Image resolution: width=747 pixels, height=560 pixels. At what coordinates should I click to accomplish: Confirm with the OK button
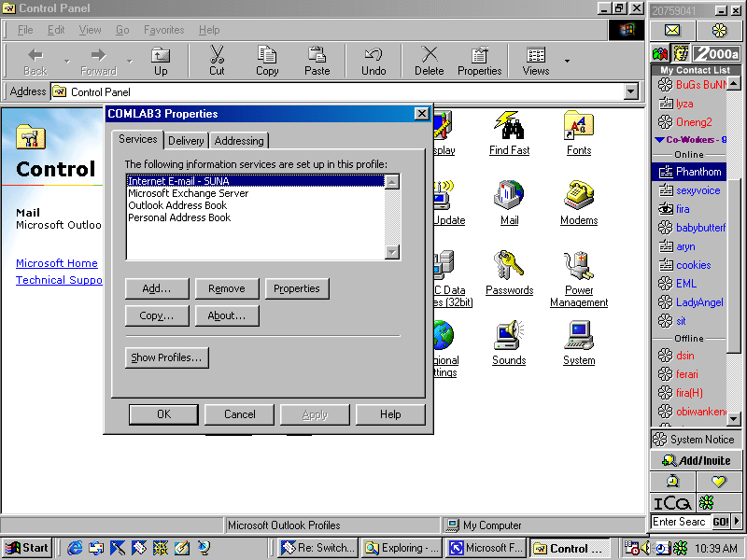coord(163,414)
